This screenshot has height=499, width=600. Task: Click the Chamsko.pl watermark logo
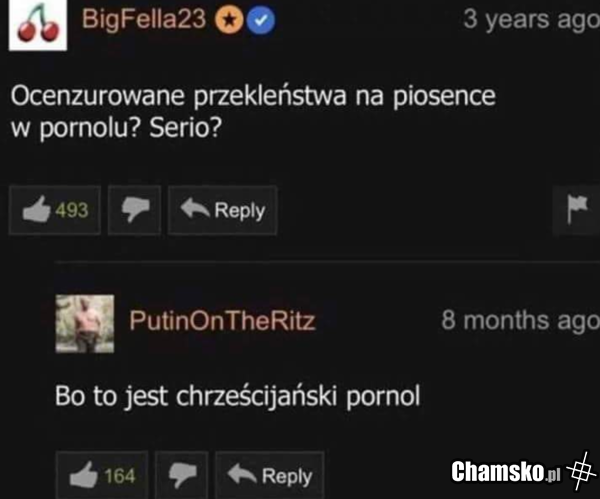505,471
